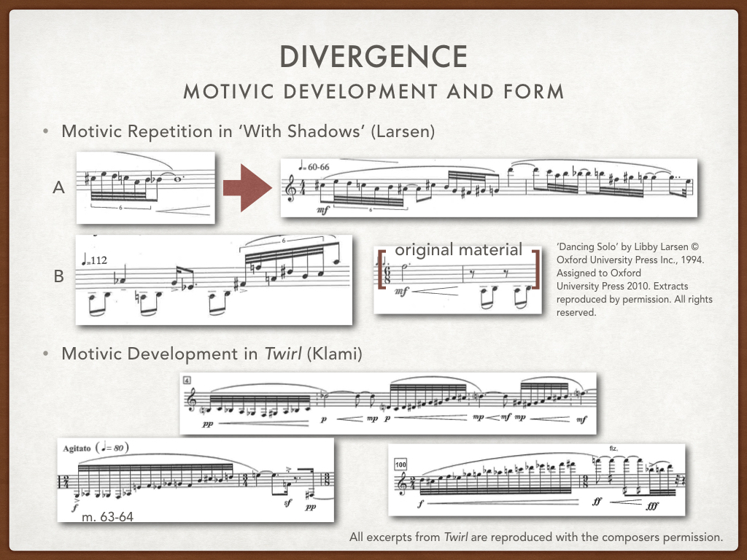Screen dimensions: 747x560
Task: Click the DIVERGENCE slide title
Action: (x=373, y=57)
